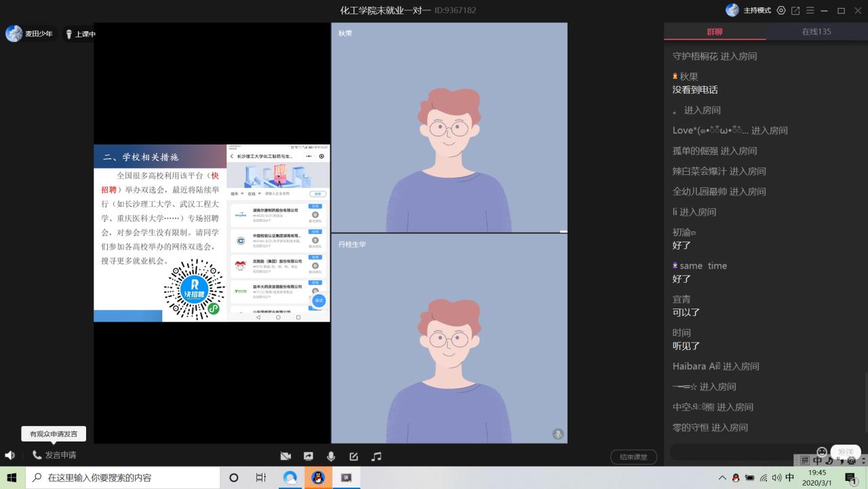
Task: Click the pop-out window icon
Action: coord(795,10)
